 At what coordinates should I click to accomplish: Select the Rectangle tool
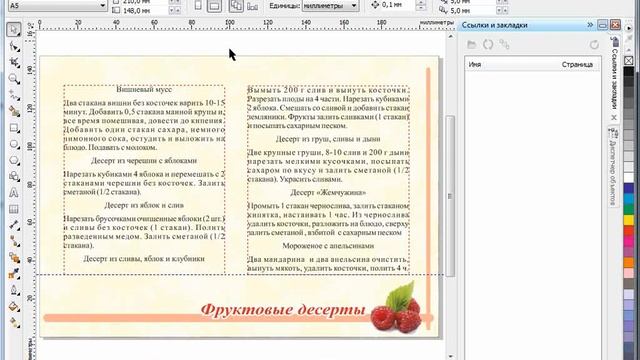(13, 128)
